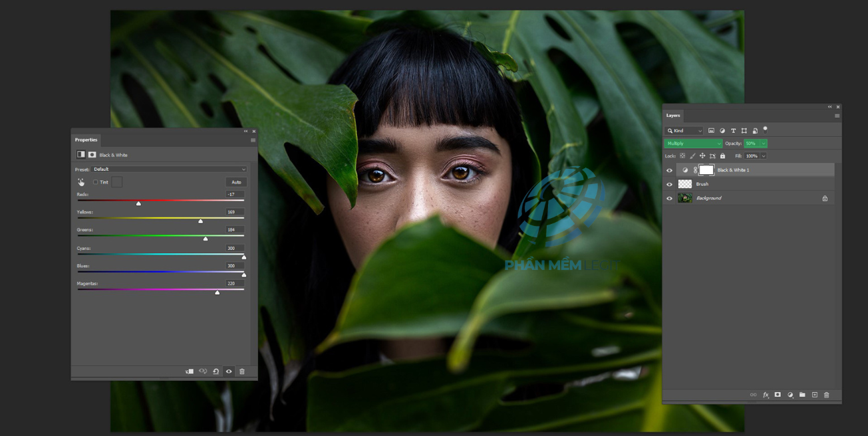Image resolution: width=868 pixels, height=436 pixels.
Task: Hide the Brush layer
Action: click(669, 184)
